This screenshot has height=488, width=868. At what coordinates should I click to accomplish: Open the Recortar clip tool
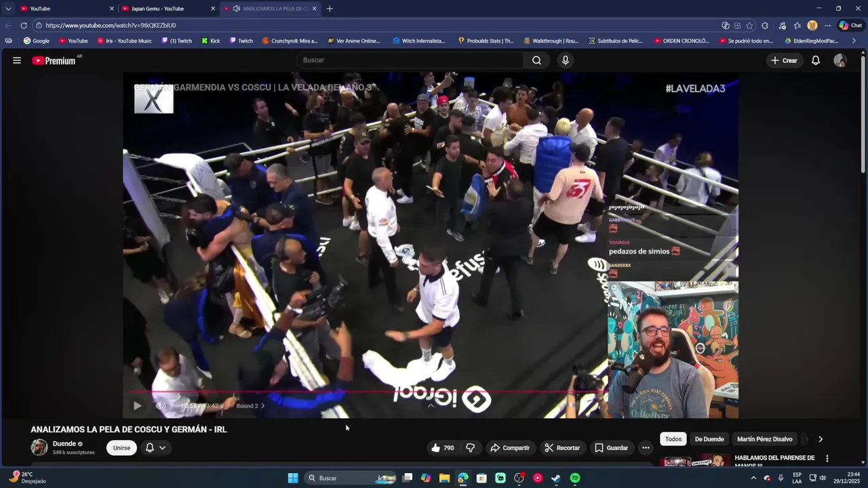(x=562, y=448)
